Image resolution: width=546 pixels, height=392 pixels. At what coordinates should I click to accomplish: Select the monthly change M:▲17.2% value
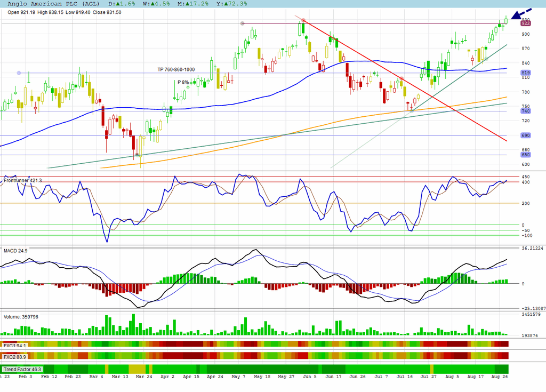pos(193,4)
